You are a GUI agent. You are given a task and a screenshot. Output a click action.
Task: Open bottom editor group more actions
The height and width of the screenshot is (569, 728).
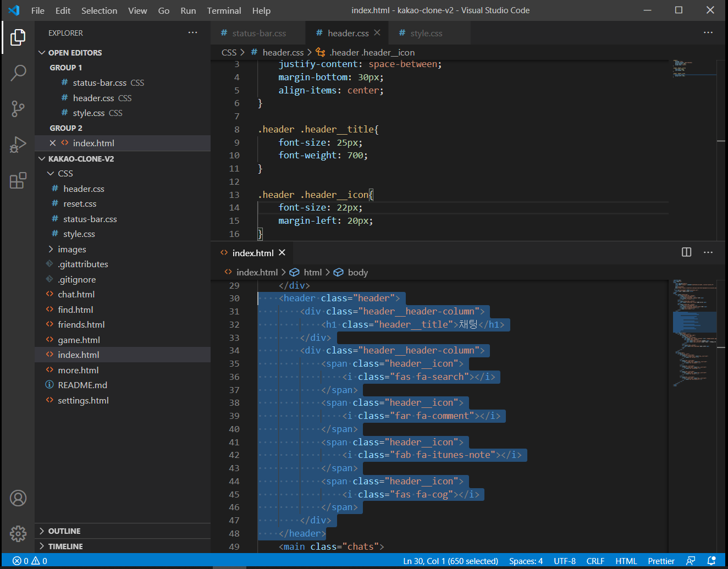(708, 252)
